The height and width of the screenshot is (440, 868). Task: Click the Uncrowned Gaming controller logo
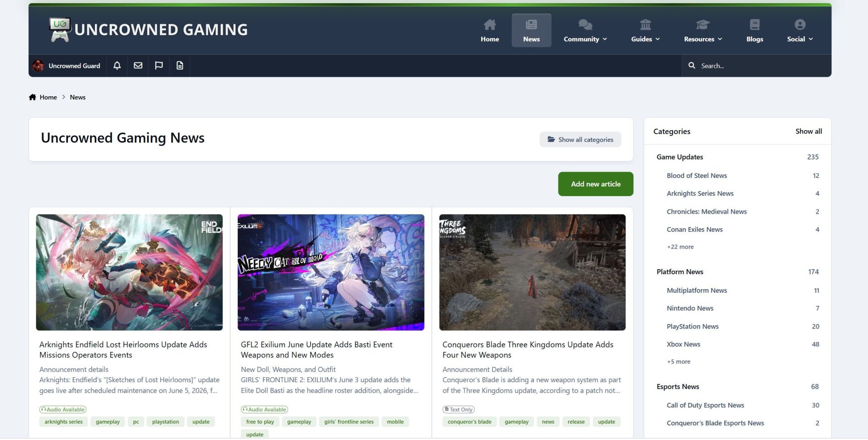click(60, 30)
